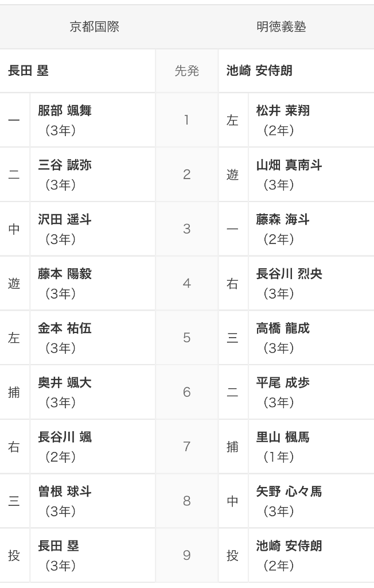374x588 pixels.
Task: Click shortstop 山畑 真南斗
Action: [x=289, y=165]
